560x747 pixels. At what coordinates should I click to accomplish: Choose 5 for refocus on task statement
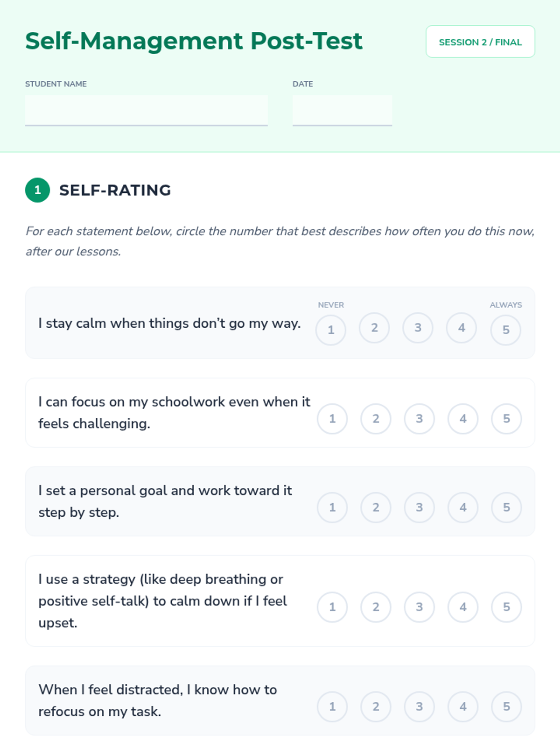506,707
